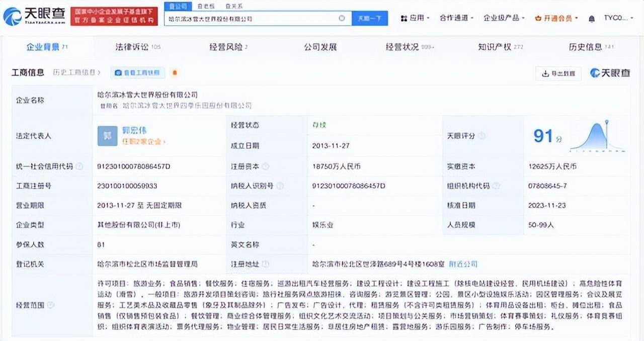The width and height of the screenshot is (644, 341).
Task: Open the 附近公司 link
Action: 463,264
